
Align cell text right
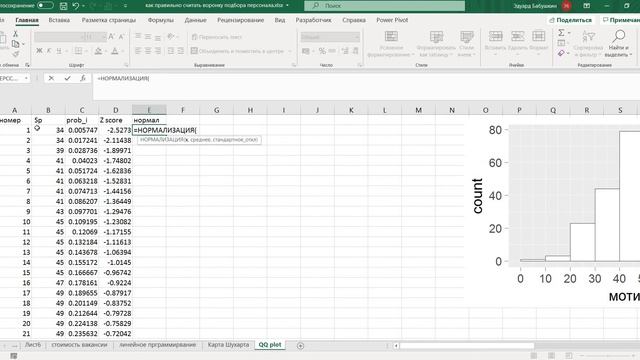coord(158,51)
